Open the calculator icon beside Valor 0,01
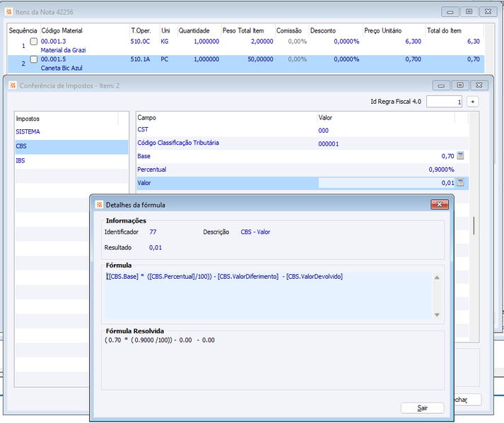 tap(460, 182)
